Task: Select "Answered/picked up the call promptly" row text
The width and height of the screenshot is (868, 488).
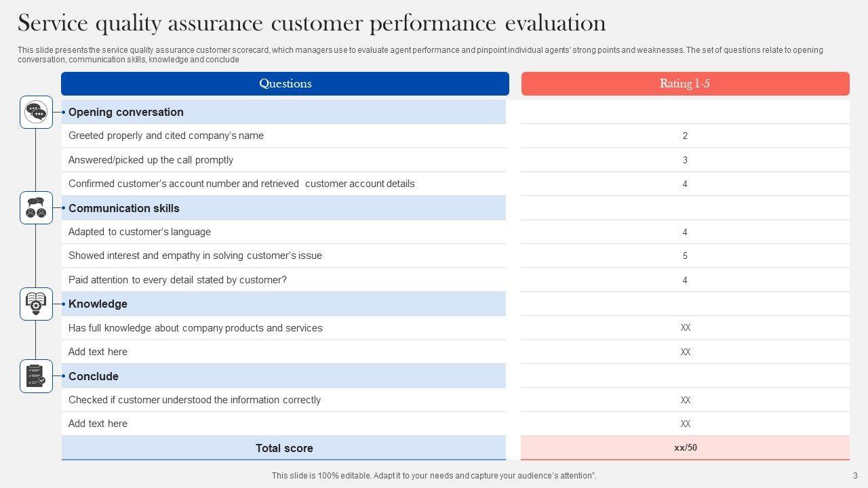Action: [x=151, y=160]
